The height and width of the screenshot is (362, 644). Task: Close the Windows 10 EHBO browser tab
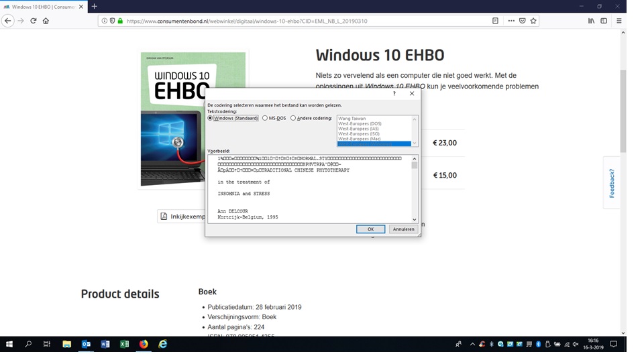click(x=81, y=7)
